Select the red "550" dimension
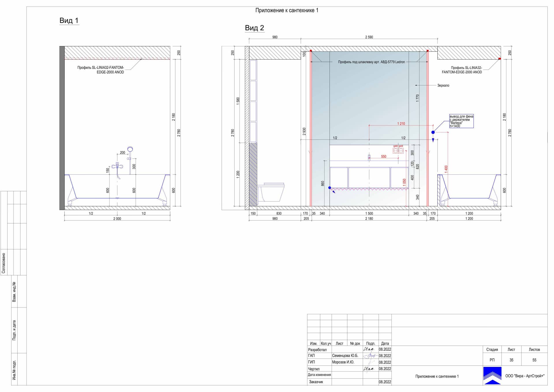The image size is (554, 392). (383, 156)
